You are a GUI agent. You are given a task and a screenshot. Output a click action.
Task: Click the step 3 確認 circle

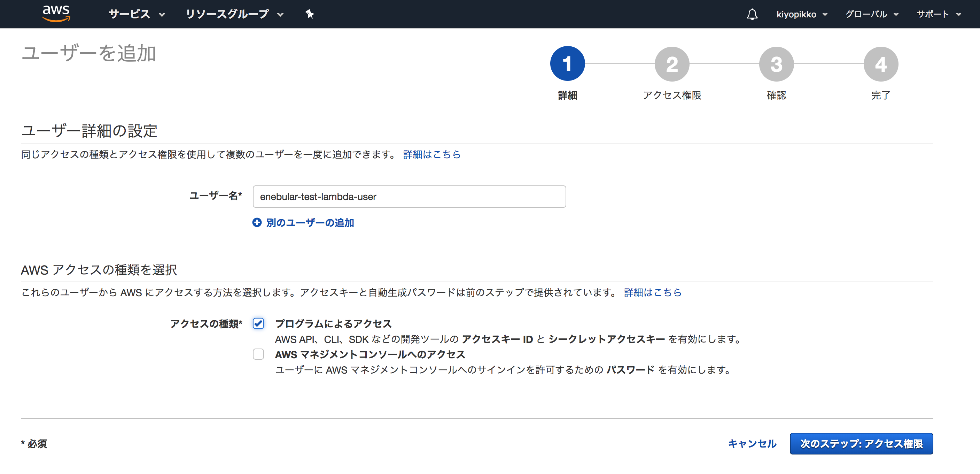pyautogui.click(x=776, y=63)
